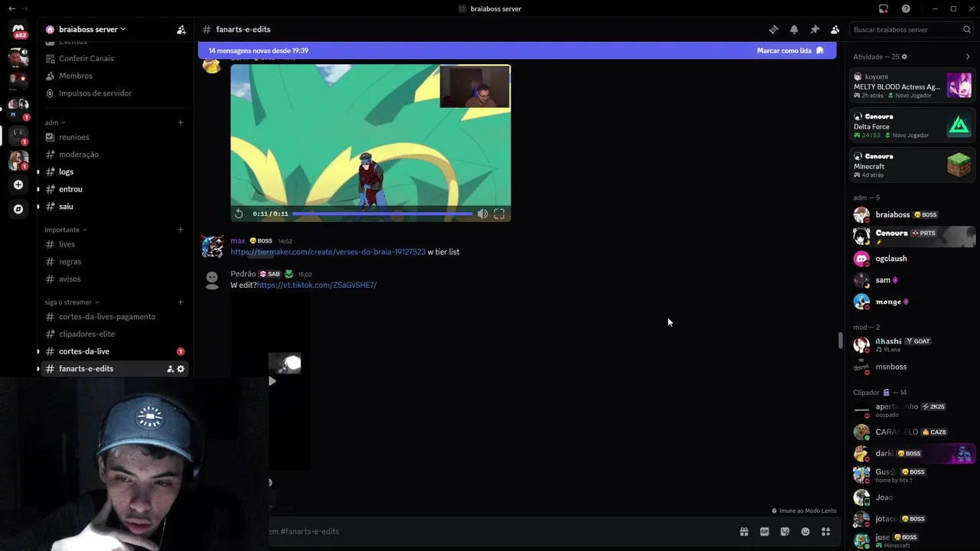The image size is (980, 551).
Task: Open braiaboss member profile
Action: coord(911,215)
